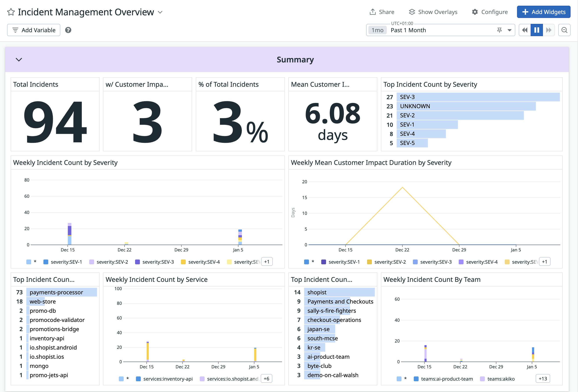The height and width of the screenshot is (392, 578).
Task: Expand the +13 hidden teams in legend
Action: (x=543, y=379)
